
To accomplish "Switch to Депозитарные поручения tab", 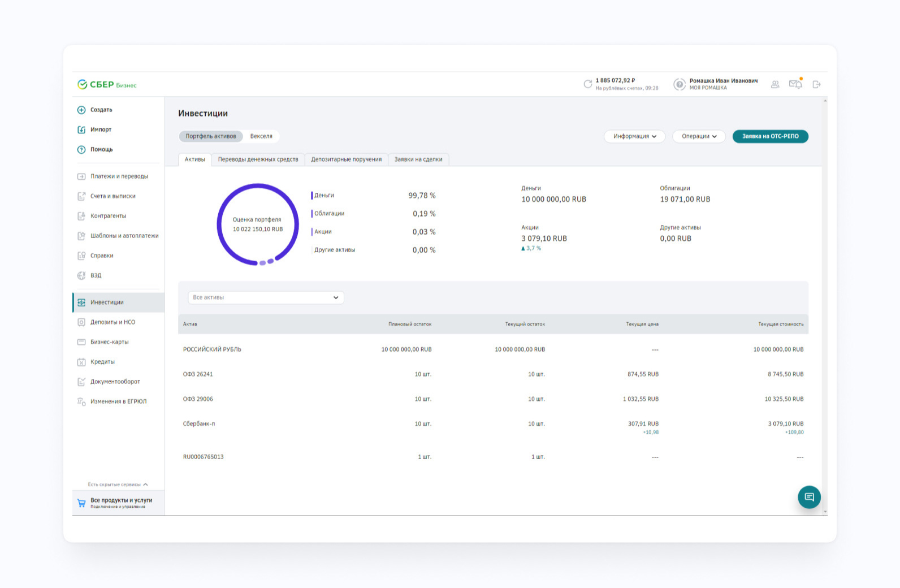I will 346,159.
